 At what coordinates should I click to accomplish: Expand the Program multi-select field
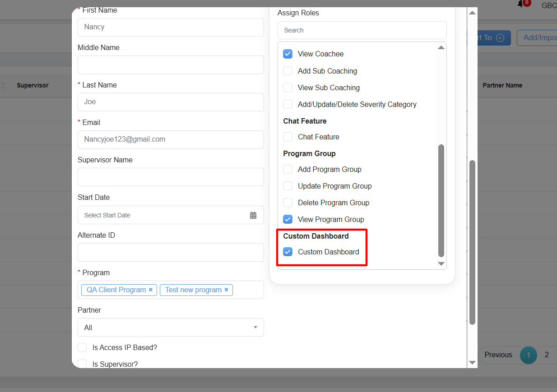247,290
